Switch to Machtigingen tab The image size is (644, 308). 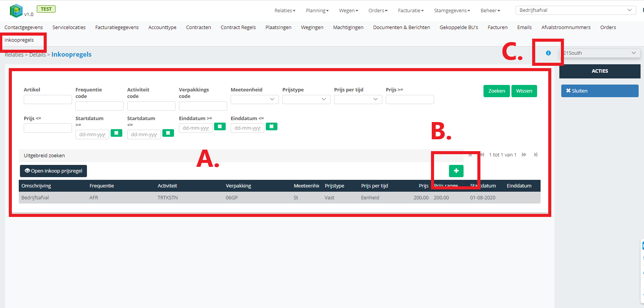click(348, 27)
